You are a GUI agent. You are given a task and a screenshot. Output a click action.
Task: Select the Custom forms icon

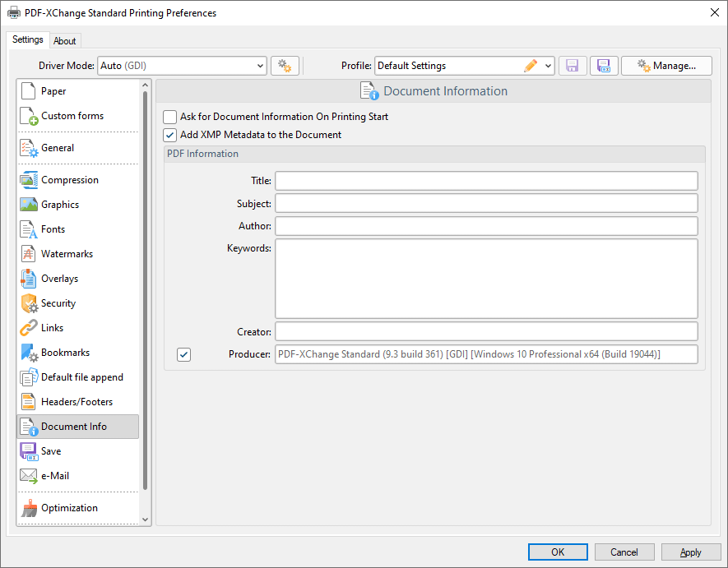coord(29,116)
